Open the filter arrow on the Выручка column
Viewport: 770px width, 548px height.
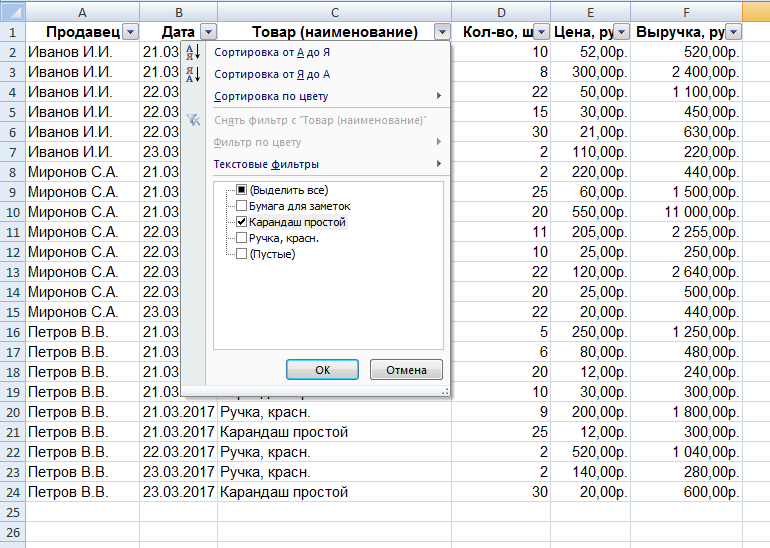(734, 32)
